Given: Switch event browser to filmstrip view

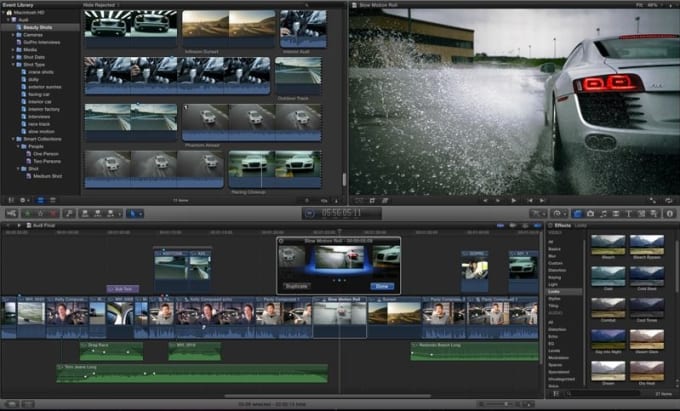Looking at the screenshot, I should click(40, 200).
